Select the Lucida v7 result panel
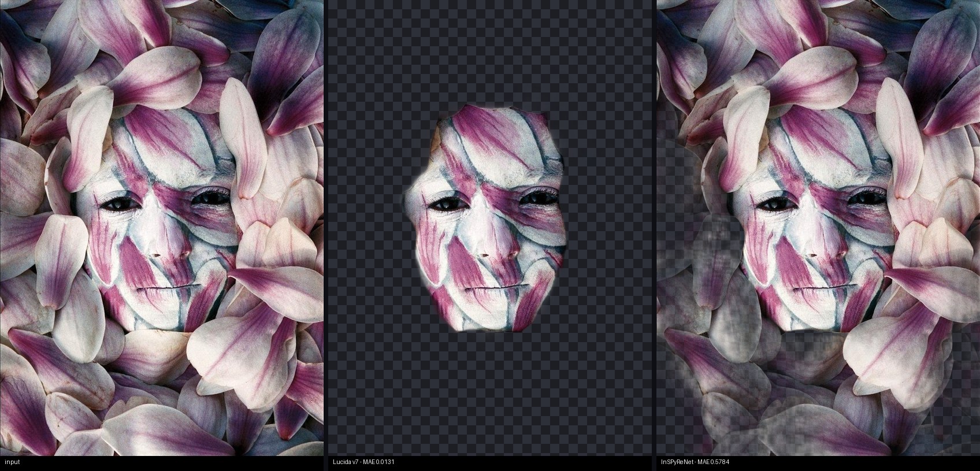 [x=490, y=228]
